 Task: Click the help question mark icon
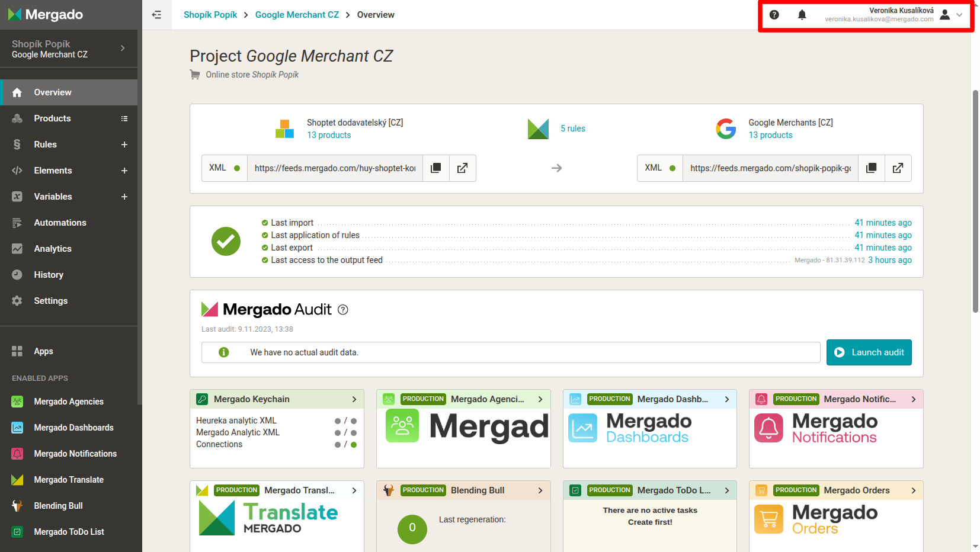point(774,15)
